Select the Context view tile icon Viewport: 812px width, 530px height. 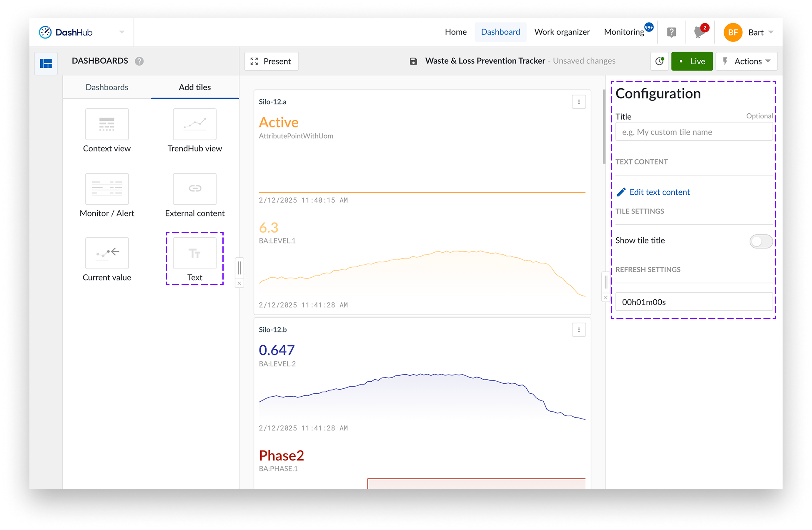point(107,124)
